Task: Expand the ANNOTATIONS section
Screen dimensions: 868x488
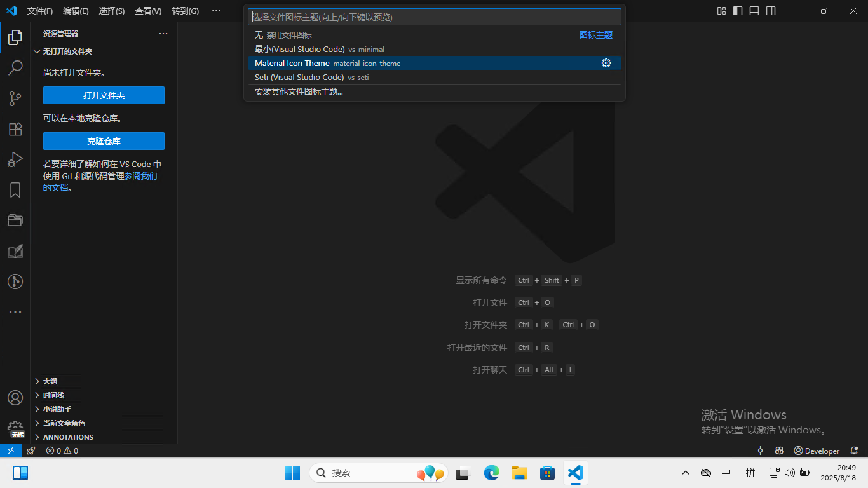Action: 68,437
